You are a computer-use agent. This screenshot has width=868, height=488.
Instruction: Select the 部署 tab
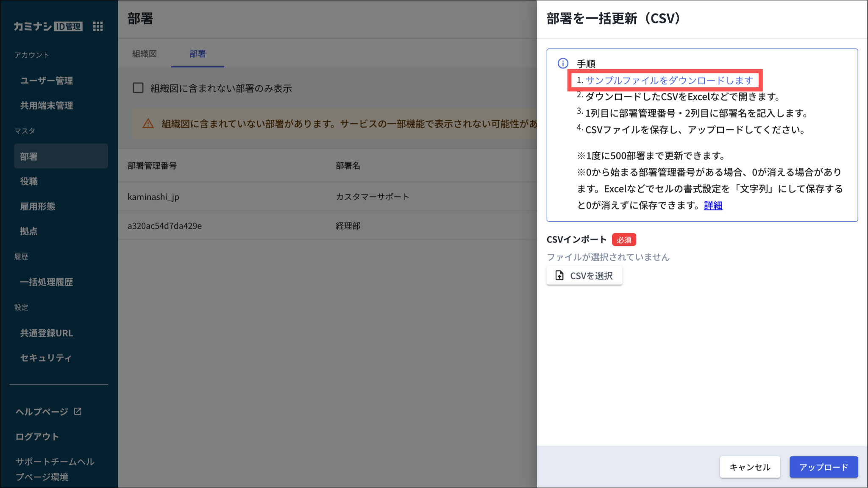(x=198, y=54)
